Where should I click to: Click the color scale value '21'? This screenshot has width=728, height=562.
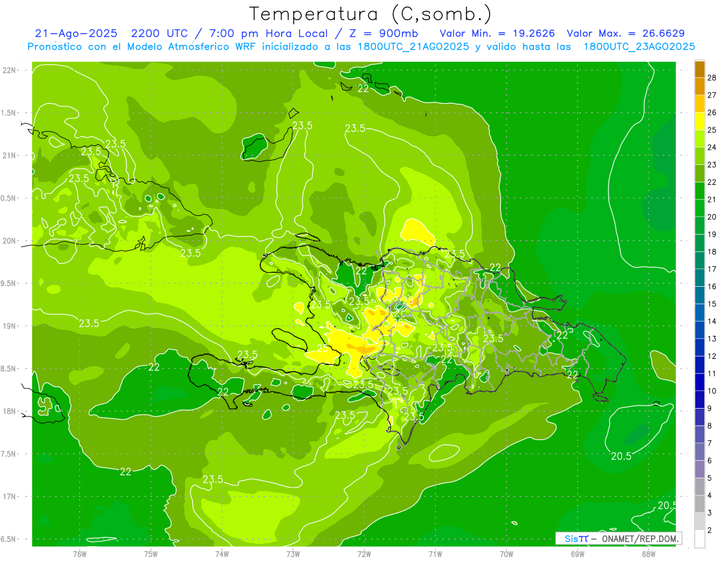pyautogui.click(x=712, y=199)
